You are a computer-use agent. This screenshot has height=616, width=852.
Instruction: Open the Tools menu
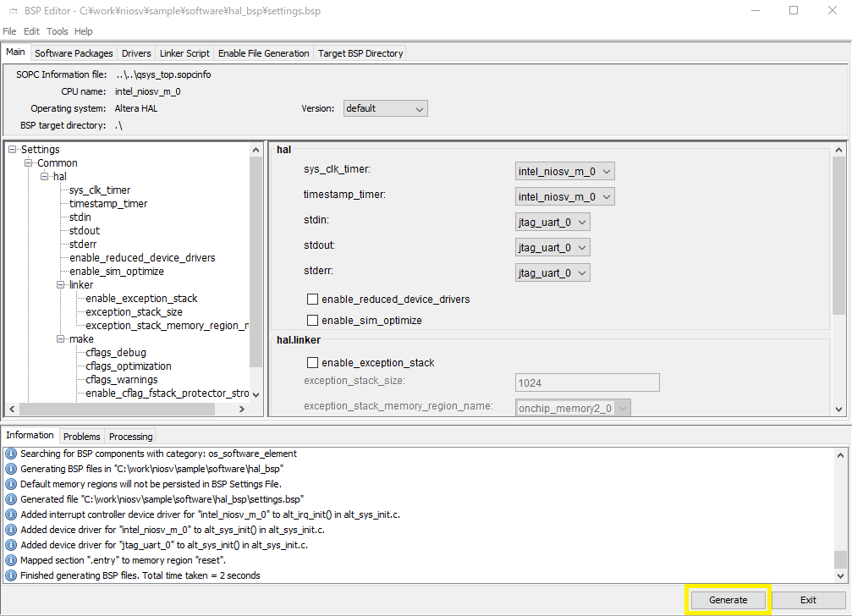pos(57,30)
